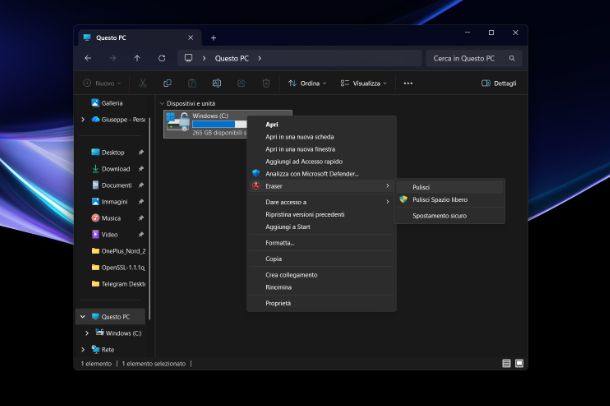Screen dimensions: 610x406
Task: Click the Copy icon in the toolbar
Action: tap(167, 84)
